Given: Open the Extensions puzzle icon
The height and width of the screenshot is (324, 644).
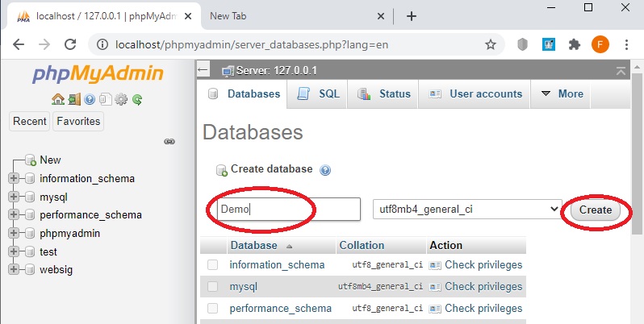Looking at the screenshot, I should [x=574, y=44].
